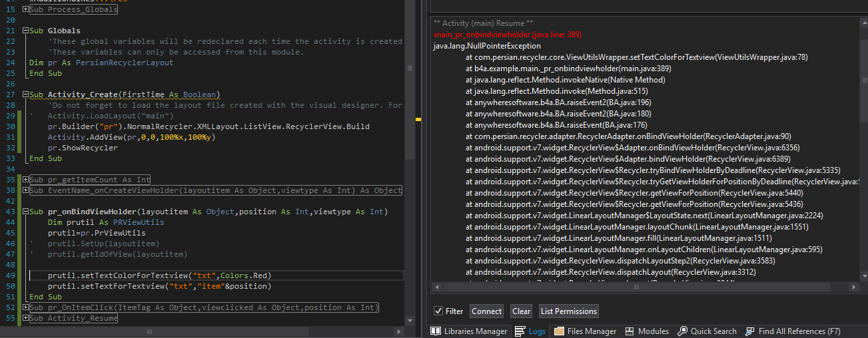Click the logs horizontal scrollbar right arrow

(854, 287)
